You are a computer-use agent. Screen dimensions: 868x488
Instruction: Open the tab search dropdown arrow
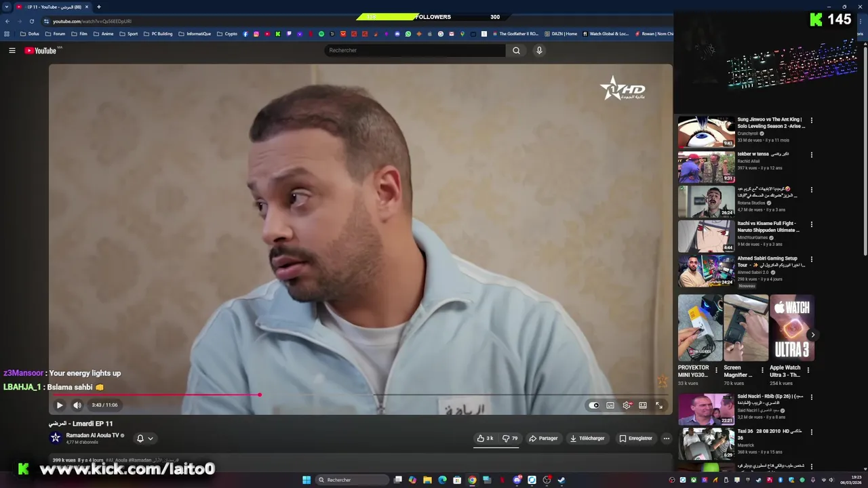point(7,7)
